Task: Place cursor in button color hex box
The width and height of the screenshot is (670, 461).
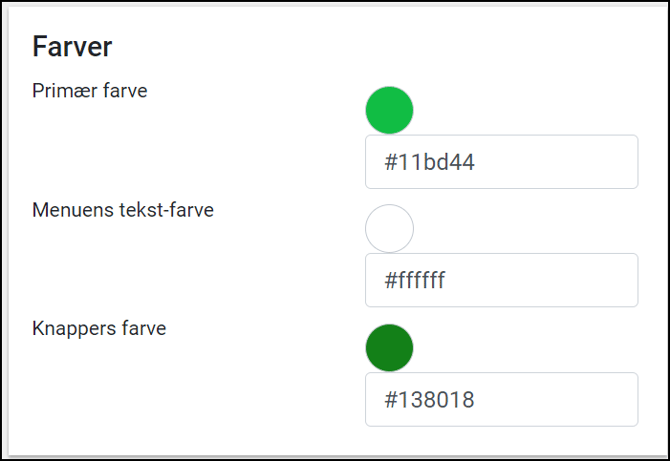Action: pos(501,399)
